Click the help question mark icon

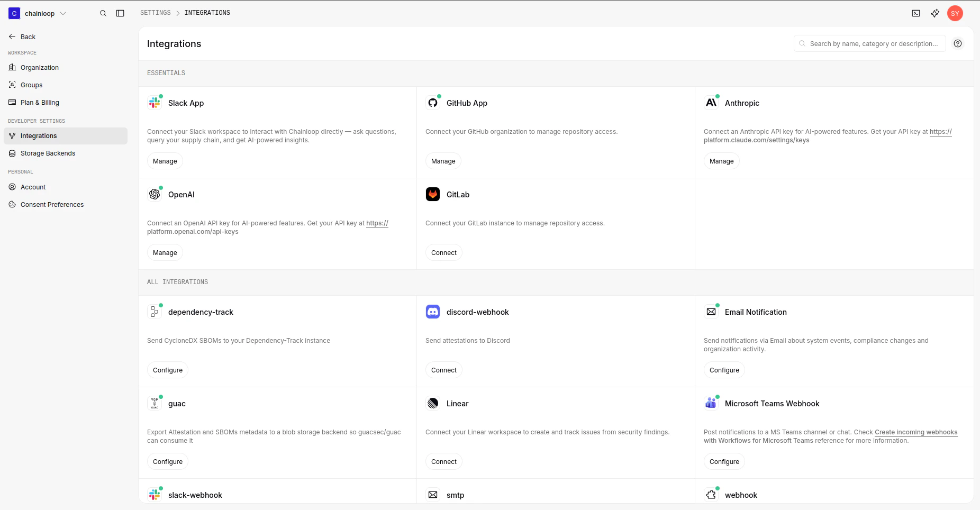[958, 43]
